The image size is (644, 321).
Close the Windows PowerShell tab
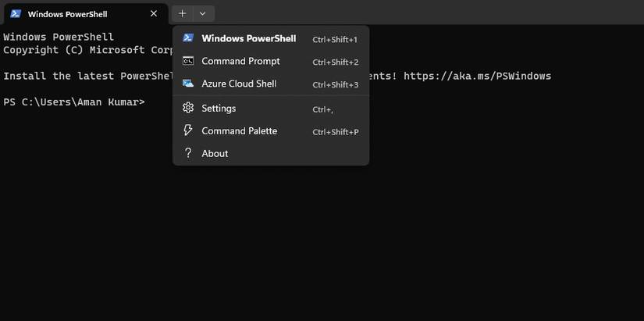tap(154, 14)
